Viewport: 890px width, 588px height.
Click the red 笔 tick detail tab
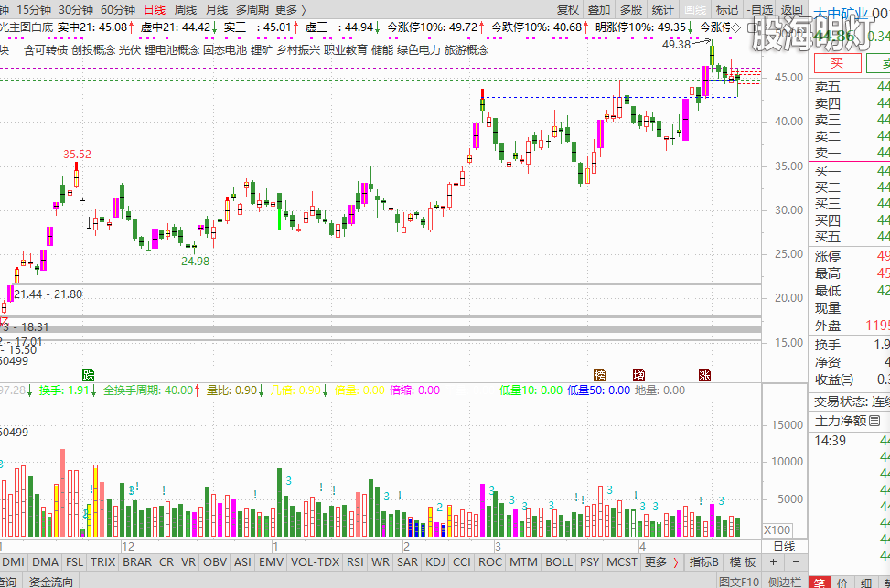click(820, 582)
